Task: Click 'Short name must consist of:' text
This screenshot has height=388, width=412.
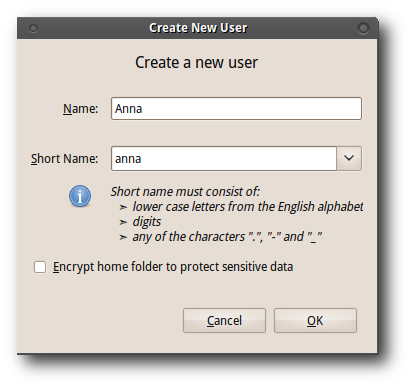Action: 185,192
